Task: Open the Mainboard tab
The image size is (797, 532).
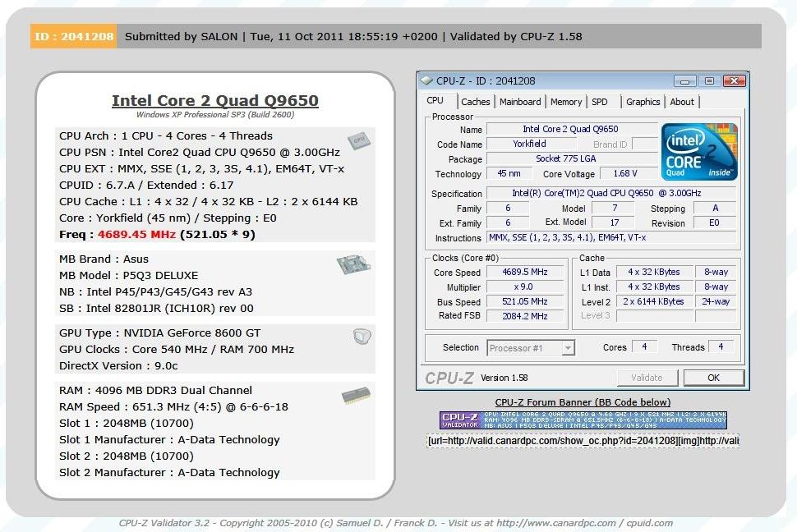Action: [520, 102]
